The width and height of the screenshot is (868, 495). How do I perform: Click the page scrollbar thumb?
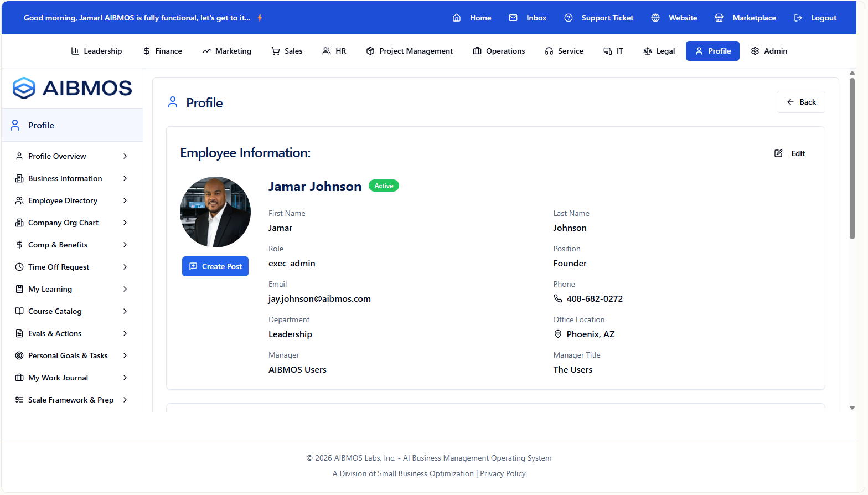point(852,158)
